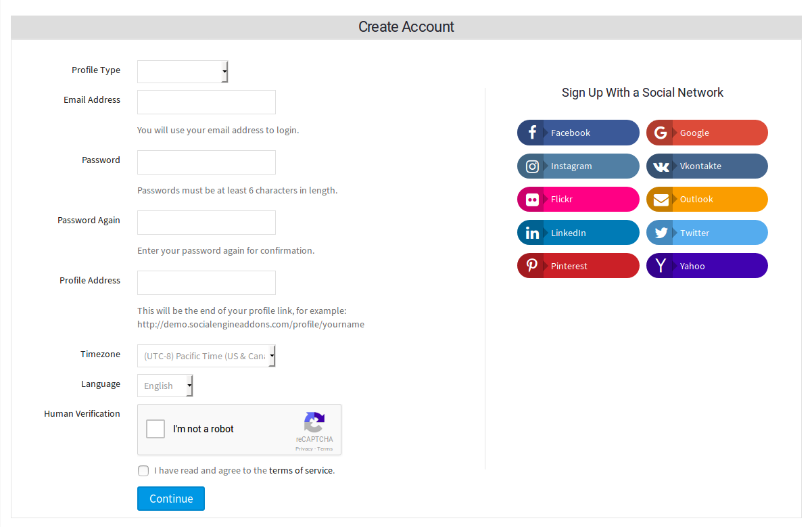Click the Vkontakte VK logo icon
This screenshot has width=812, height=527.
[x=661, y=166]
